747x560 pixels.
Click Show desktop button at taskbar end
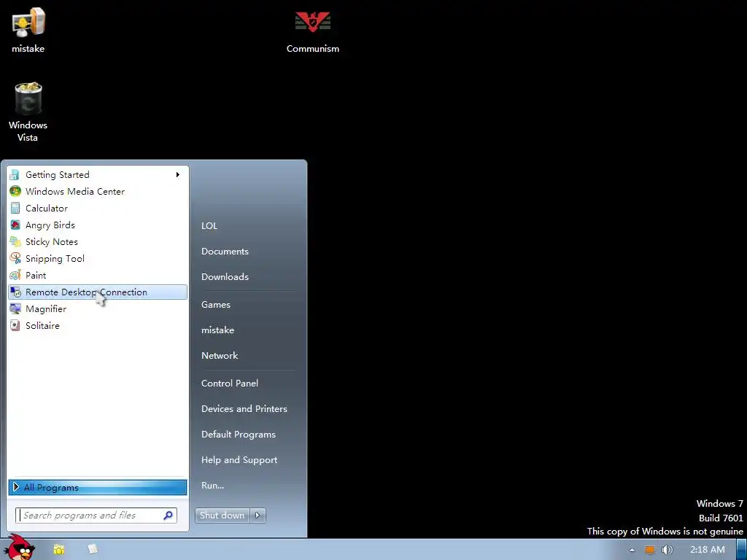click(742, 550)
